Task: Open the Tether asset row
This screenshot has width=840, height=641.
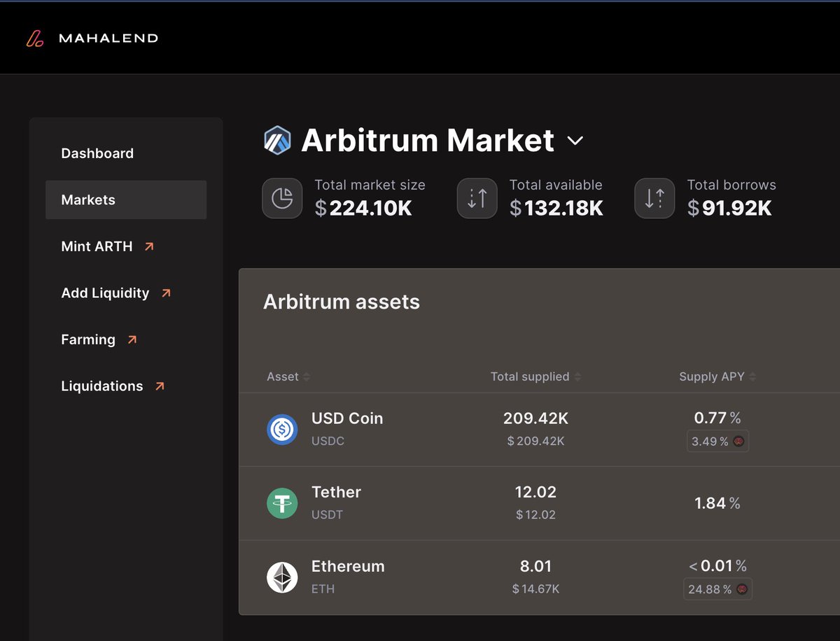Action: 539,503
